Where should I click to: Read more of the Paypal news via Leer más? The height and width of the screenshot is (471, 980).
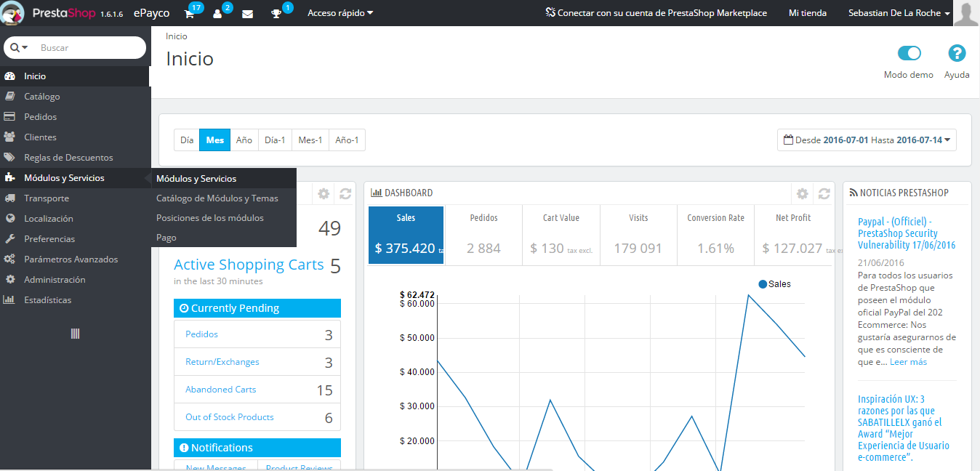pyautogui.click(x=909, y=362)
